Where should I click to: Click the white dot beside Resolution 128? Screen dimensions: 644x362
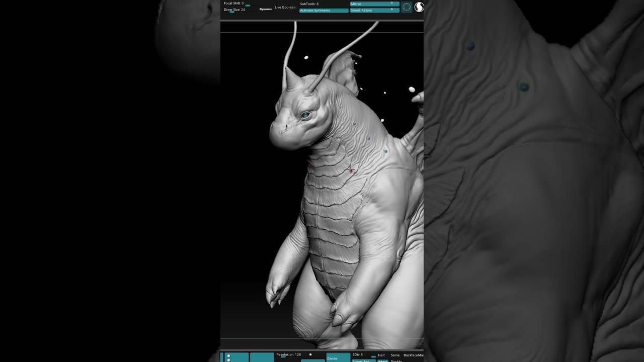click(310, 354)
